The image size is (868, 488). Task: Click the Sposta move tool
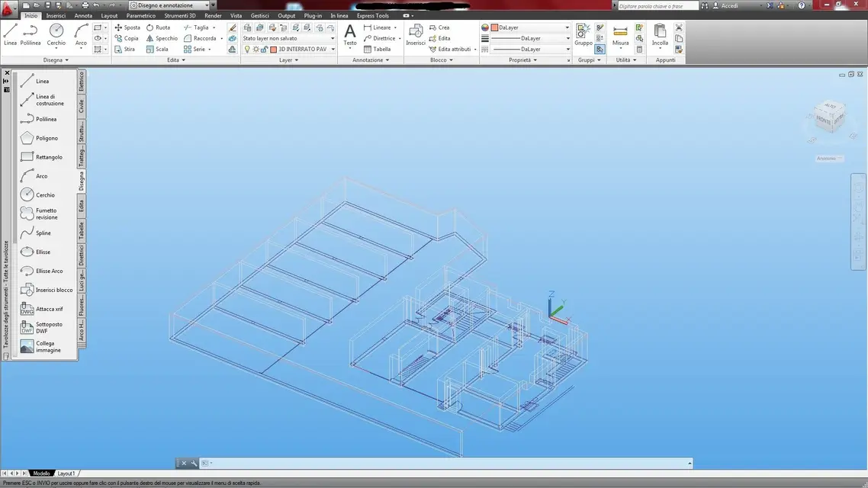[x=127, y=27]
